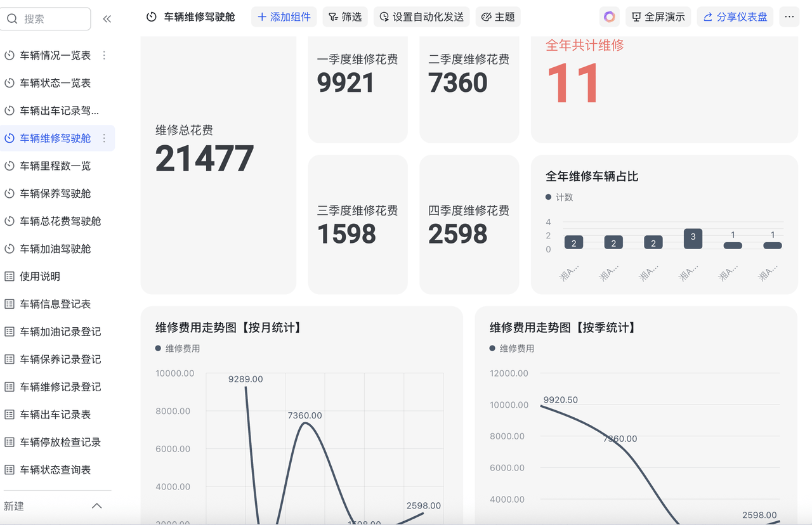Toggle 计数 legend in 全年维修车辆占比 chart
The image size is (812, 525).
560,197
